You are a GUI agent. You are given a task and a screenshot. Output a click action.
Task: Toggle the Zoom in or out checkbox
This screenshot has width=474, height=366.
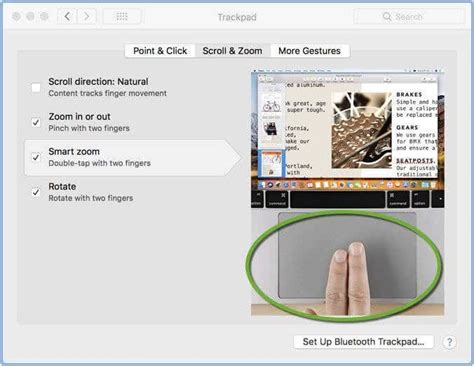(x=36, y=122)
